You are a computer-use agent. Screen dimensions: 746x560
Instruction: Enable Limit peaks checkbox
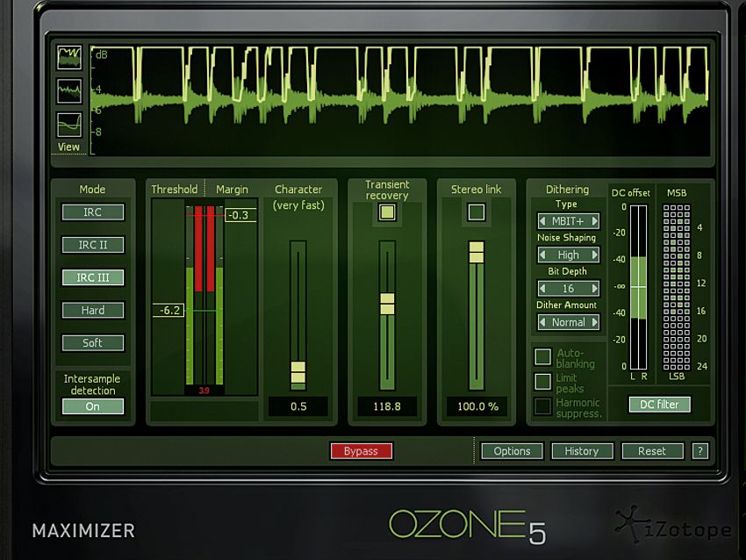click(x=543, y=381)
